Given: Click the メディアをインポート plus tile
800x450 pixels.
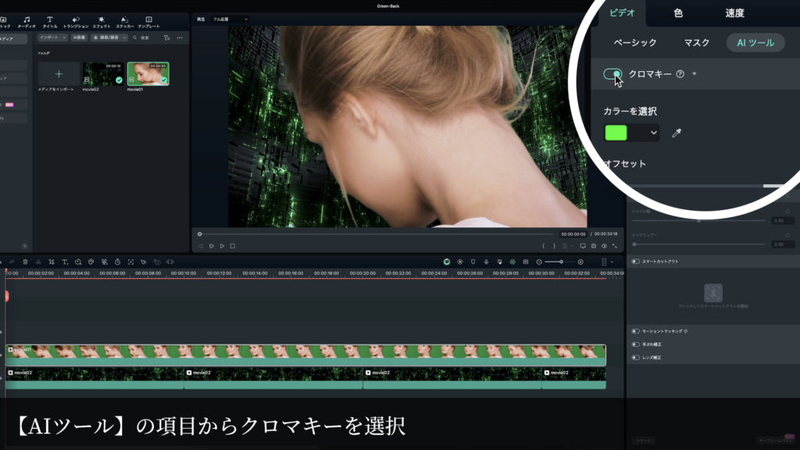Looking at the screenshot, I should (59, 74).
